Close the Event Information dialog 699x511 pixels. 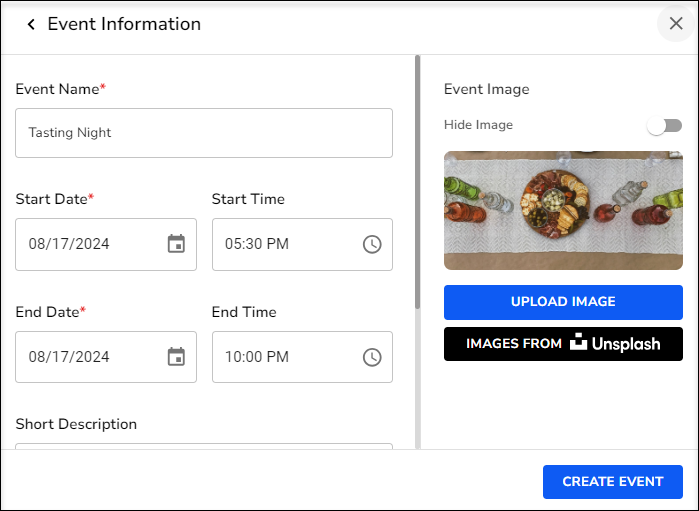coord(676,24)
